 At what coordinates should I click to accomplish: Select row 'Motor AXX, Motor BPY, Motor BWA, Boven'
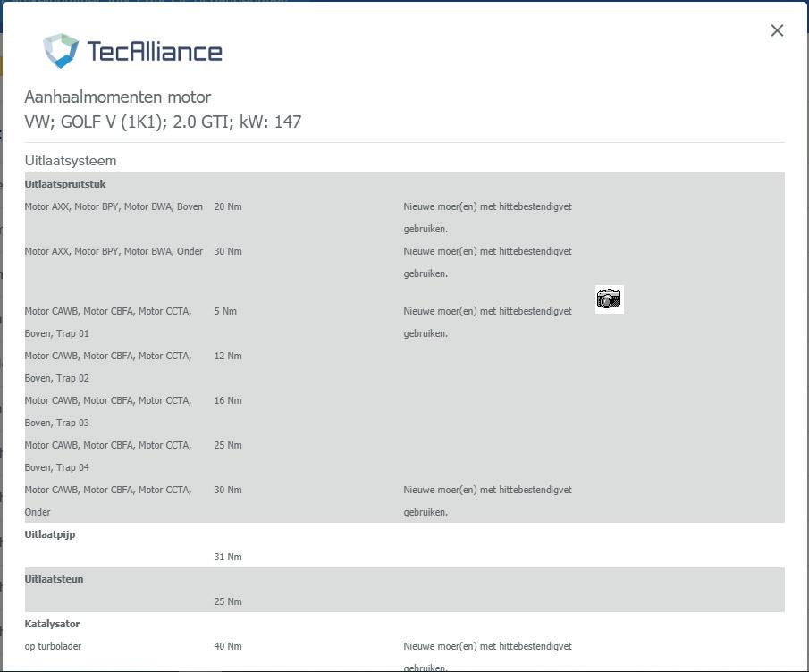(114, 206)
